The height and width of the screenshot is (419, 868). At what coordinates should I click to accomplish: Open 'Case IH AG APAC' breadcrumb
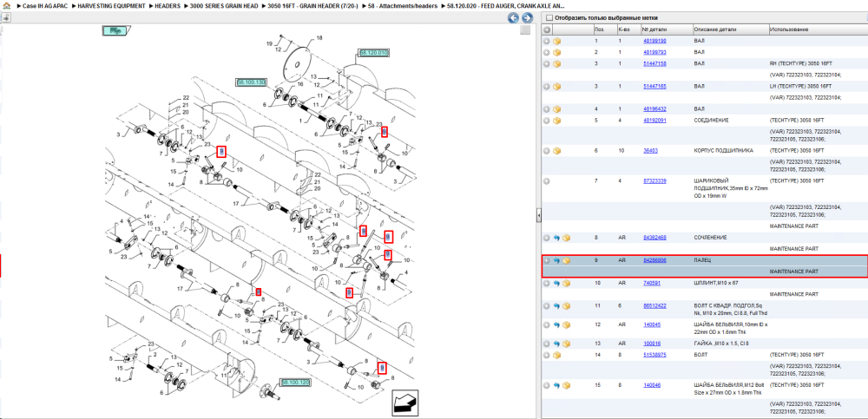(x=45, y=5)
